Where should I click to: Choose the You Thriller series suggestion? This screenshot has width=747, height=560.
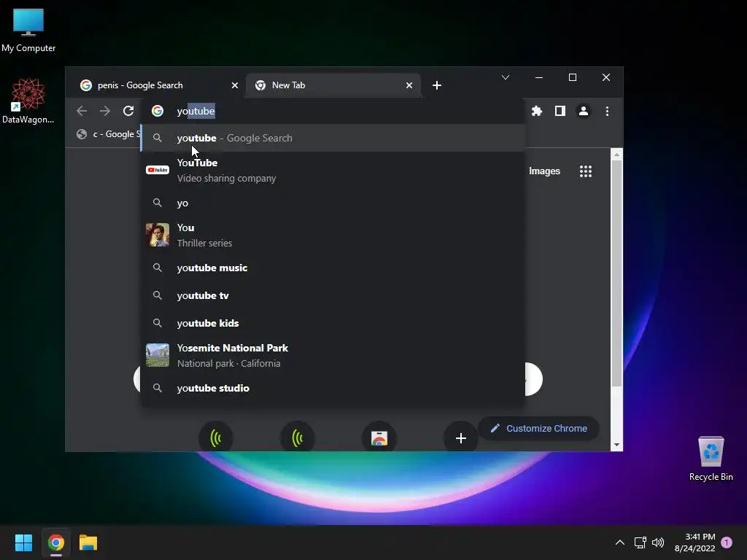333,236
